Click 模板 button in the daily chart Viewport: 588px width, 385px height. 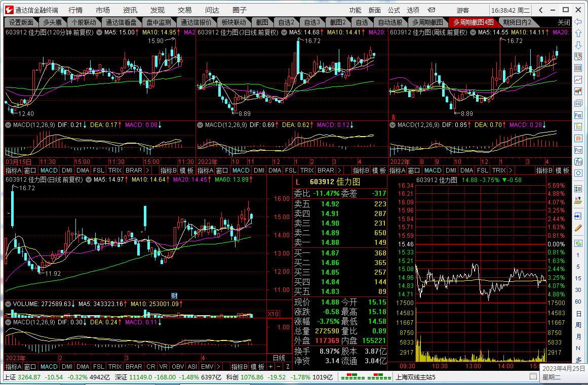[x=258, y=367]
